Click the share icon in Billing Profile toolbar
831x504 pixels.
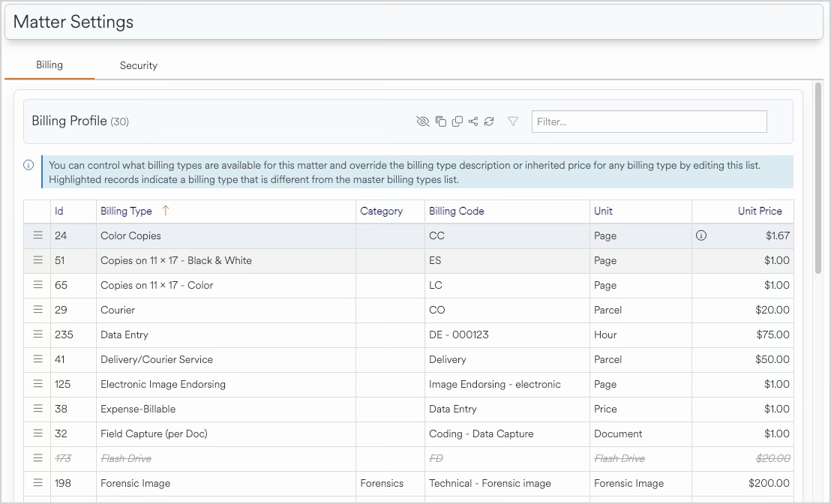click(473, 121)
